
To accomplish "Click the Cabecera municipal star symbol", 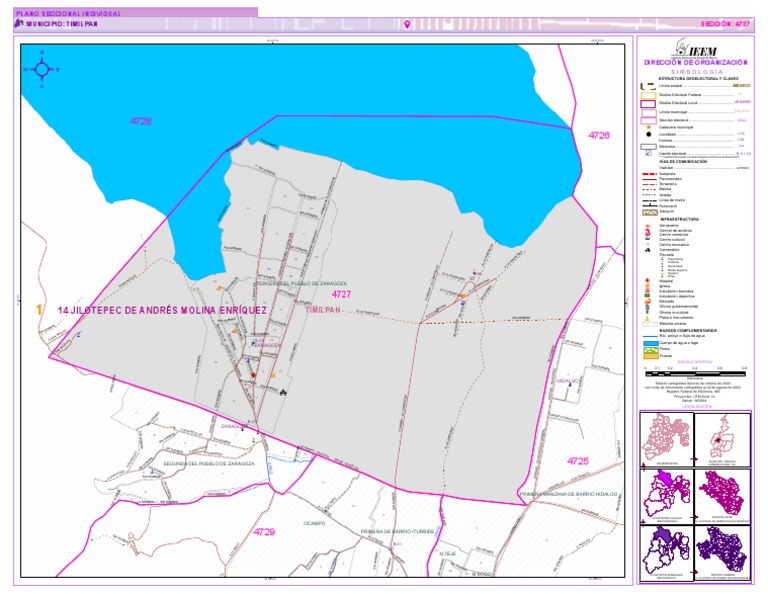I will [x=648, y=127].
